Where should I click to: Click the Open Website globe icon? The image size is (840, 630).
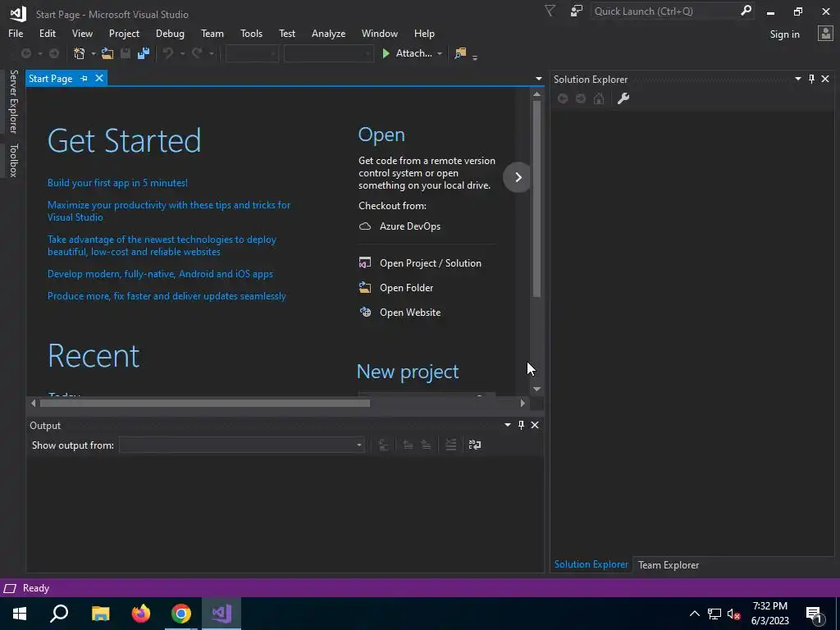365,313
